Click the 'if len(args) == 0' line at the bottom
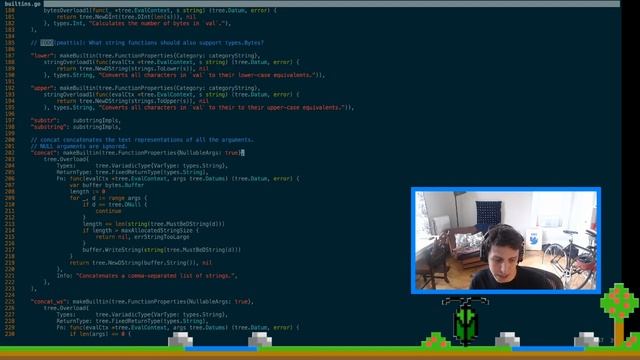This screenshot has width=640, height=360. pyautogui.click(x=100, y=334)
